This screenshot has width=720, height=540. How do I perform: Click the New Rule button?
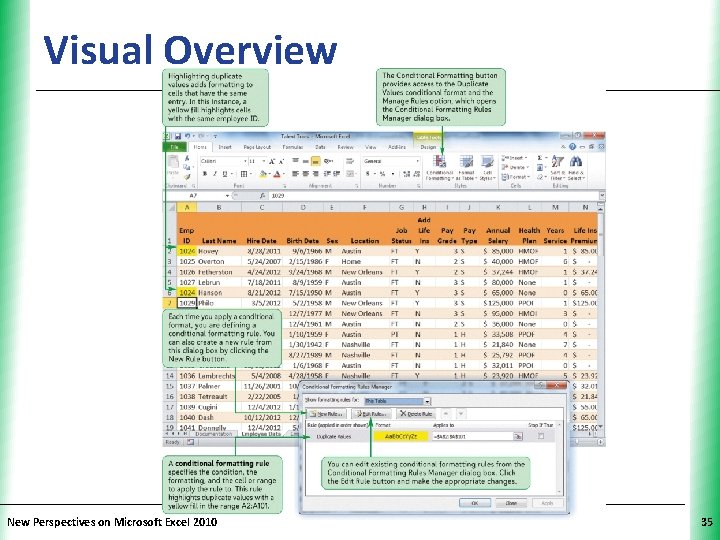[326, 414]
